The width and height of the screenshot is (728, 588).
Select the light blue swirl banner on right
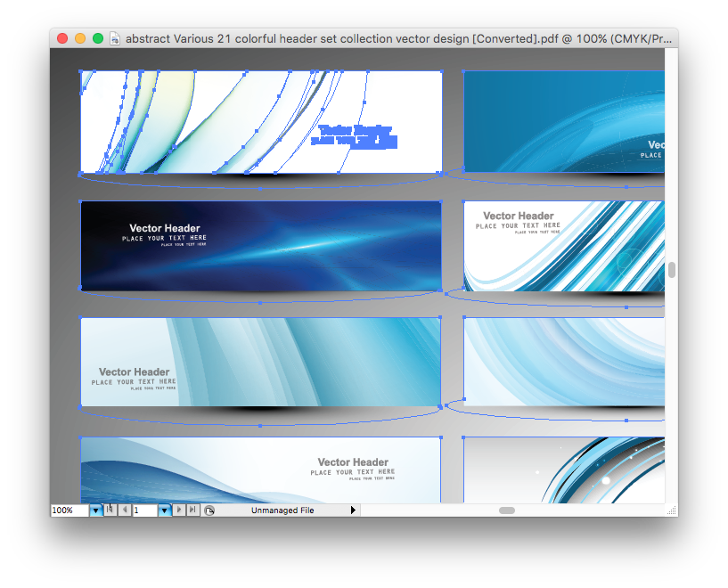[x=564, y=362]
